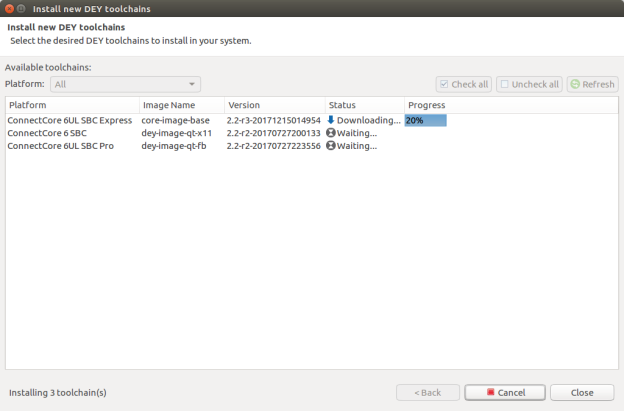The height and width of the screenshot is (411, 624).
Task: Click version 2.2-r2-20170727223556
Action: point(274,146)
